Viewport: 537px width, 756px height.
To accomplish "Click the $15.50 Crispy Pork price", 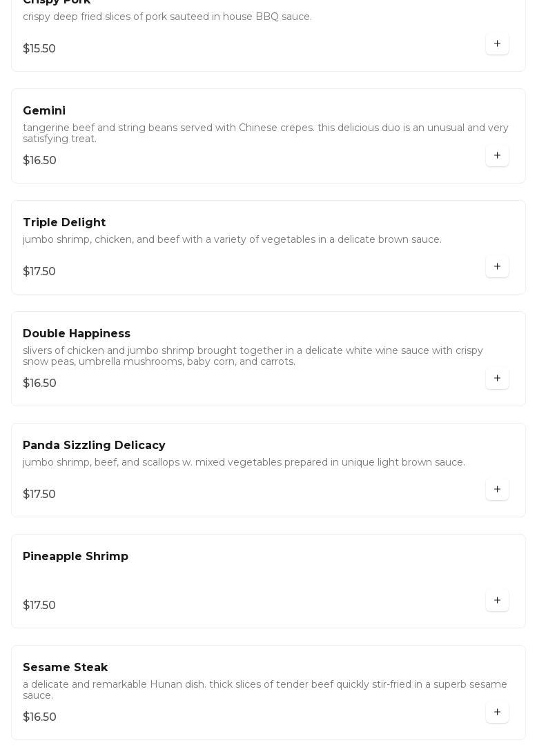I will point(39,49).
